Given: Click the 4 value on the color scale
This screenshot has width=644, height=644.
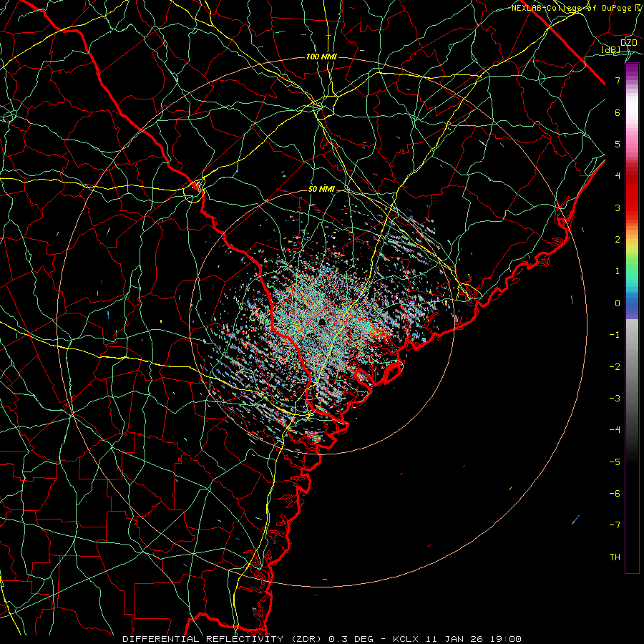Looking at the screenshot, I should pos(618,176).
